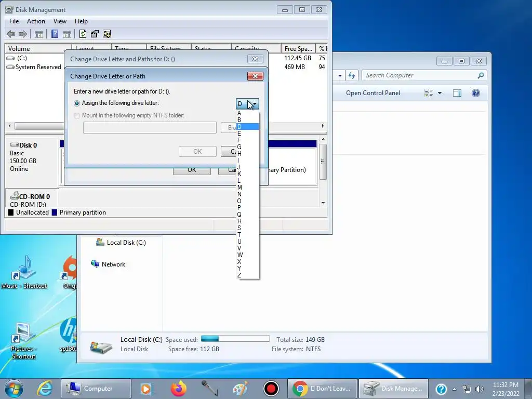Select Mount in the following empty NTFS folder

77,116
